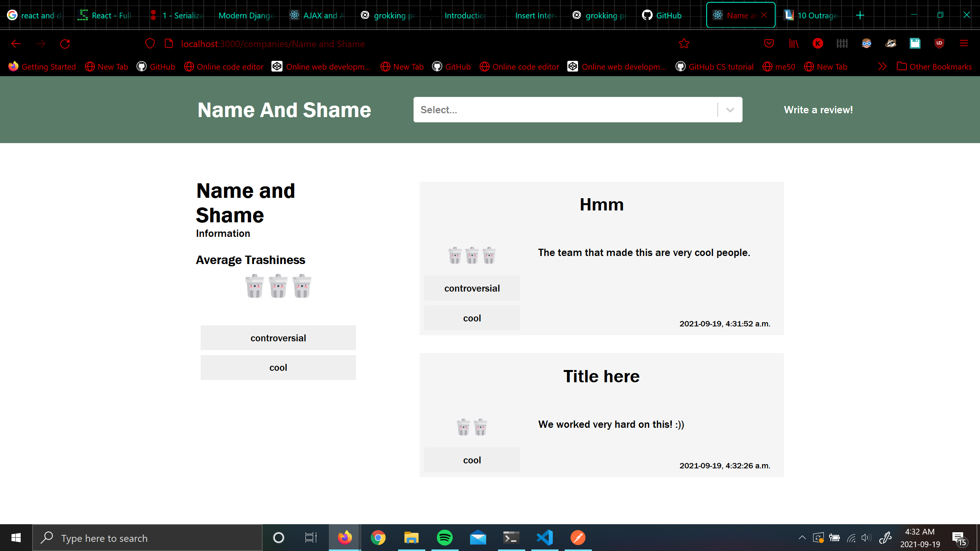Click the browser reload button
The image size is (980, 551).
(65, 44)
